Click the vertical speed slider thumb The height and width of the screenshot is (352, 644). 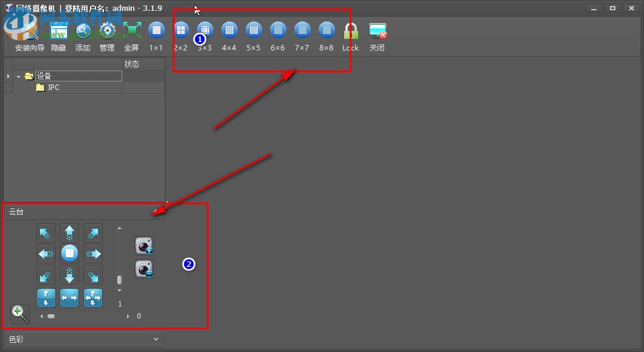coord(120,280)
